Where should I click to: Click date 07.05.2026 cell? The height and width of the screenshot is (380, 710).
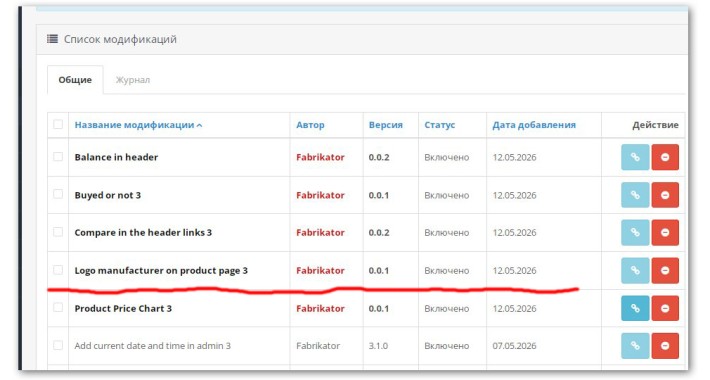(x=514, y=346)
